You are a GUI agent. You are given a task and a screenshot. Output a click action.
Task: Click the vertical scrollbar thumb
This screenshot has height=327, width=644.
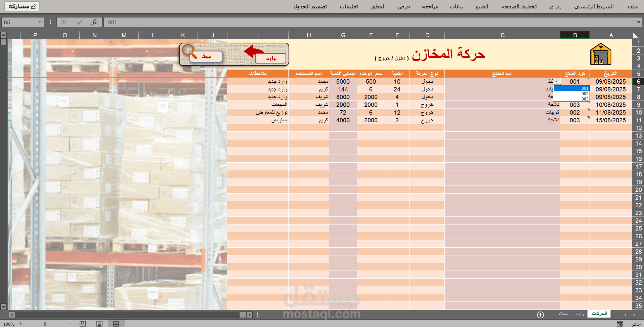3,42
